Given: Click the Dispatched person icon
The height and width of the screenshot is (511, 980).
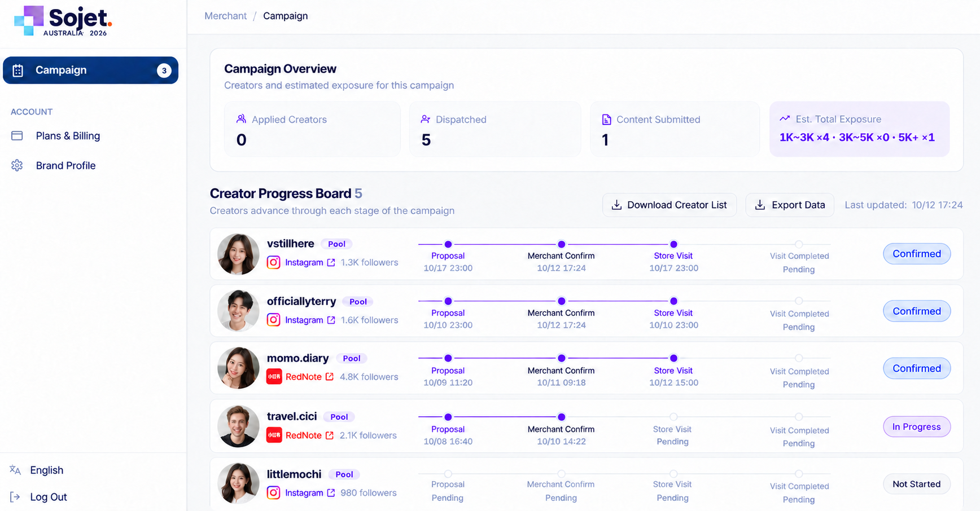Looking at the screenshot, I should (425, 119).
